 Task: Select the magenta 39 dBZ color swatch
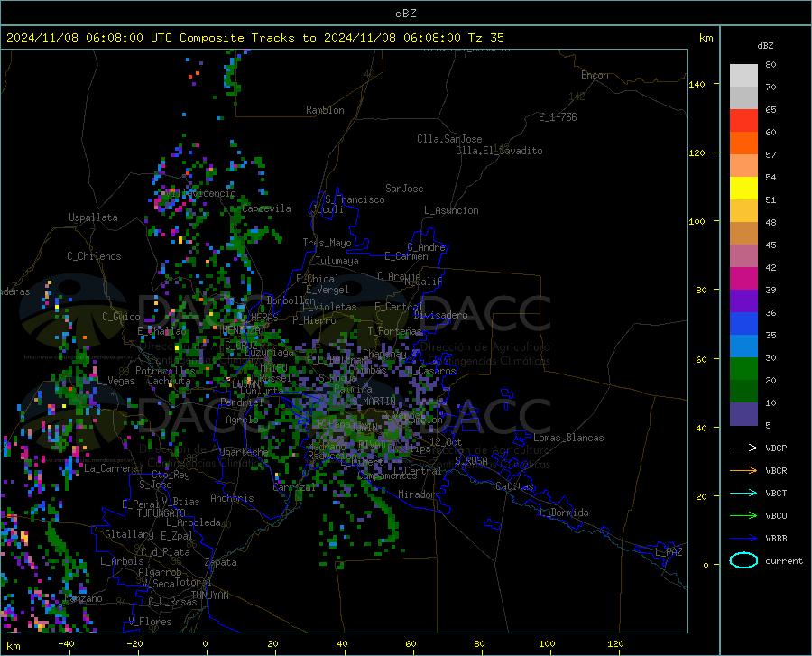pos(743,279)
